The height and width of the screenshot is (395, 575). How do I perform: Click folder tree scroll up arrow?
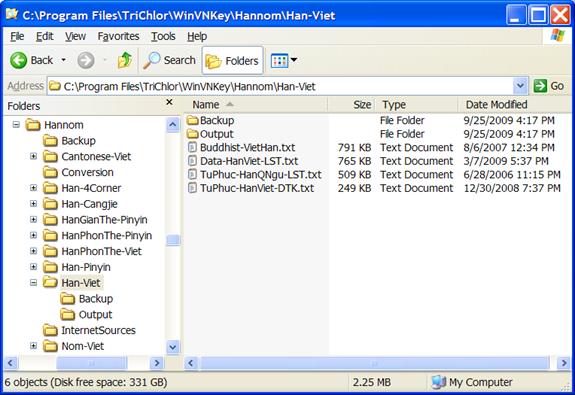click(x=173, y=125)
